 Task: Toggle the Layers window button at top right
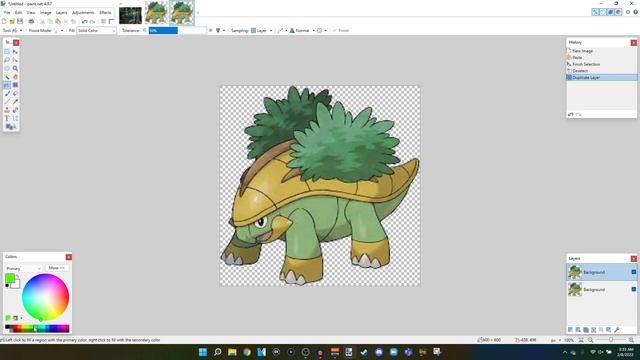pos(611,12)
